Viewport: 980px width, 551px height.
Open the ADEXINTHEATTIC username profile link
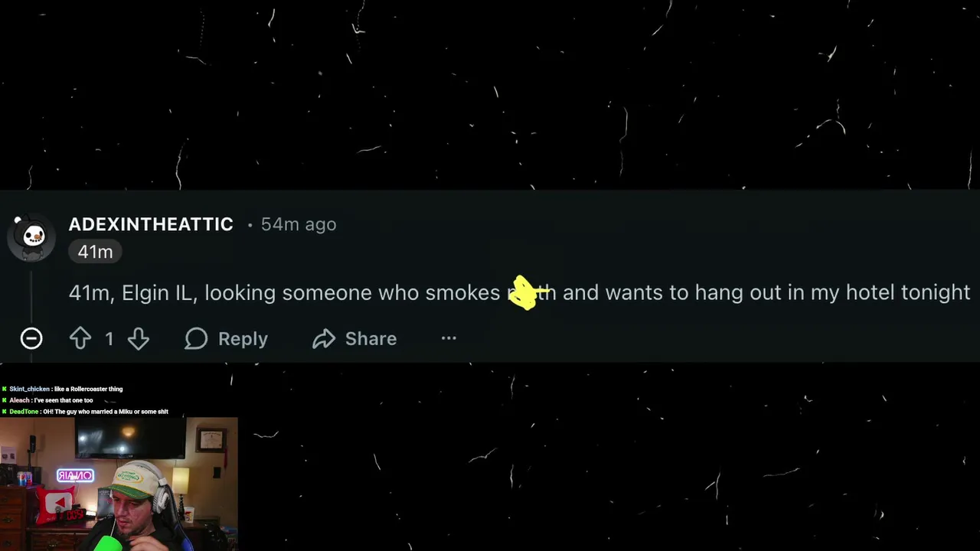151,224
